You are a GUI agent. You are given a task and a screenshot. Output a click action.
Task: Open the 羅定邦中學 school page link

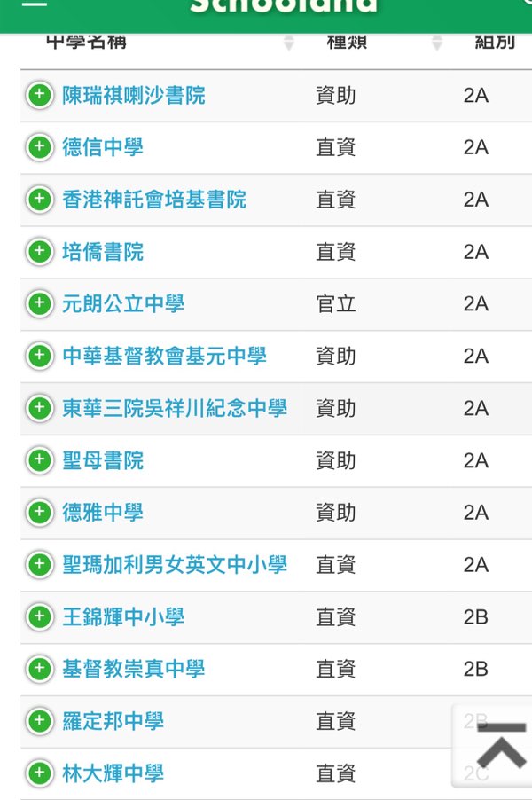[113, 721]
